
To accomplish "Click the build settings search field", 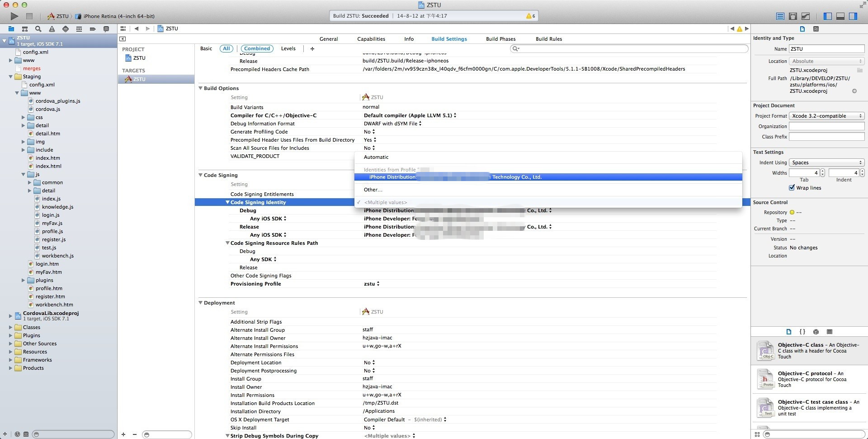I will (629, 48).
